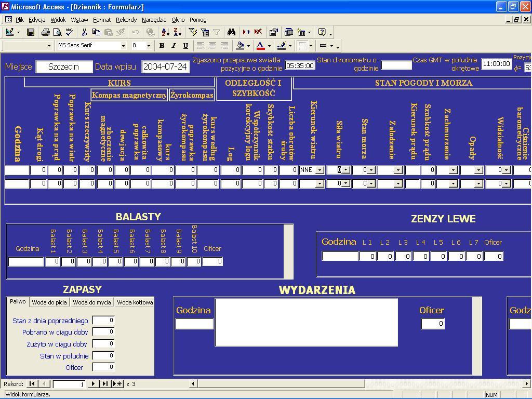Viewport: 532px width, 399px height.
Task: Run the spelling check icon
Action: pos(70,32)
